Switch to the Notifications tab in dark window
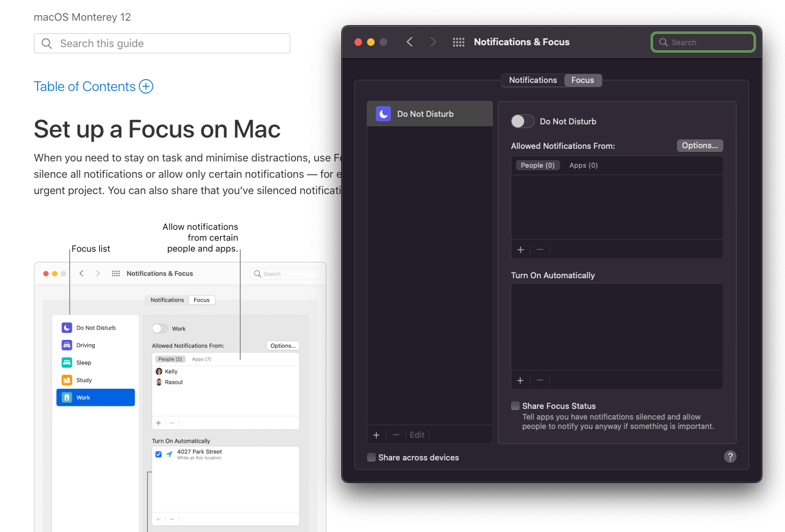Viewport: 785px width, 532px height. tap(533, 80)
